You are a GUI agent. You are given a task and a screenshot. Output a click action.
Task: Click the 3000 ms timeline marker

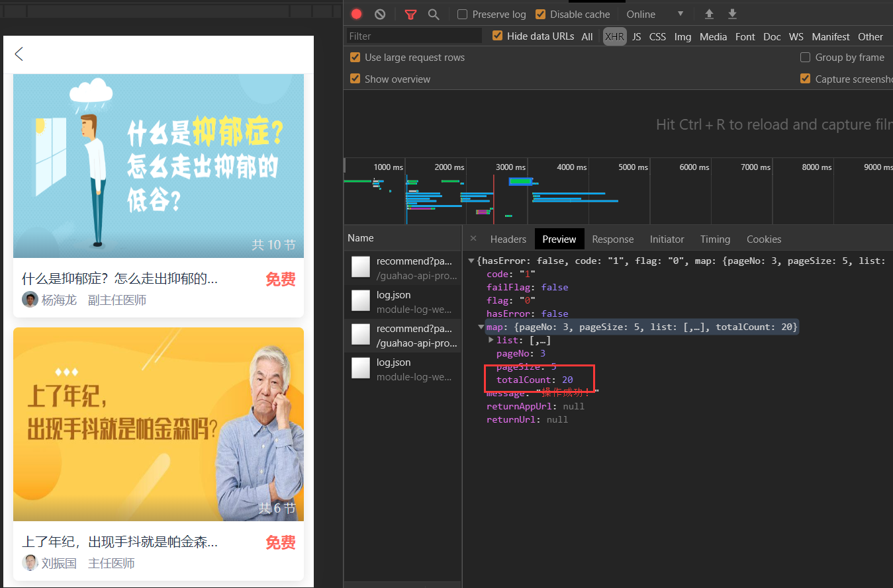pyautogui.click(x=510, y=167)
